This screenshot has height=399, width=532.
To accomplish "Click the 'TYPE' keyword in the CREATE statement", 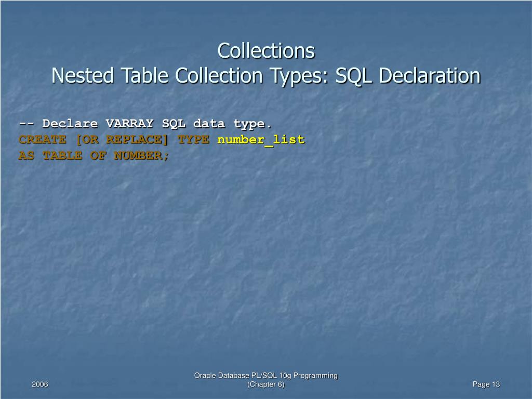I will 193,140.
